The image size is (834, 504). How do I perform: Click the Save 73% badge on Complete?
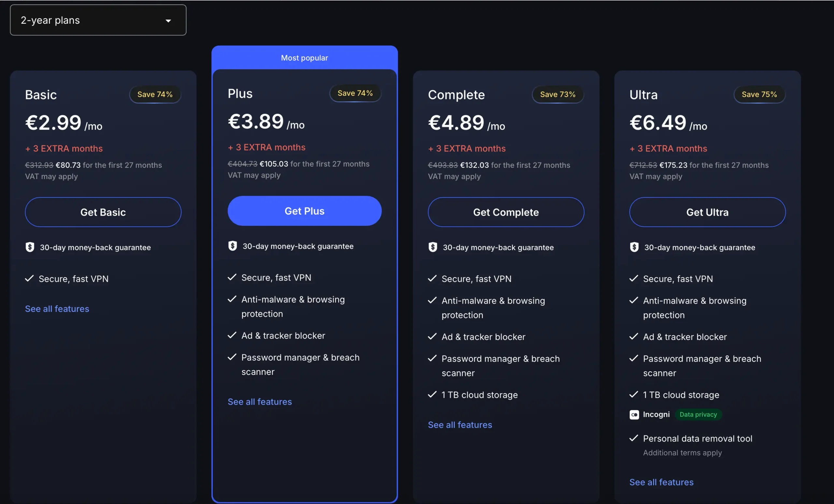coord(557,94)
